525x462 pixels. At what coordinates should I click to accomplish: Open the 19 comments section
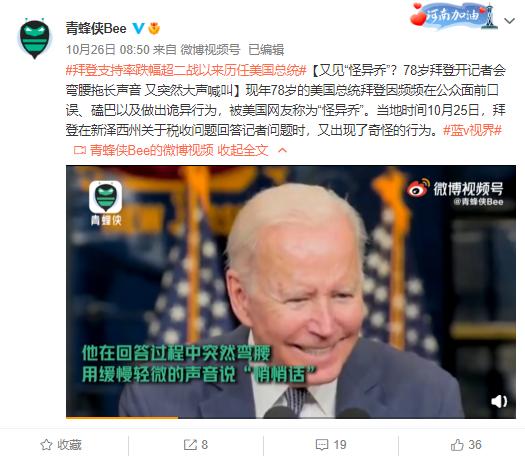[x=331, y=445]
